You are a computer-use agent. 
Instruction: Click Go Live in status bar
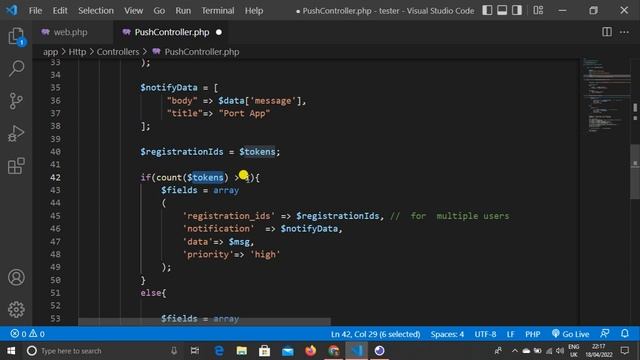[570, 334]
